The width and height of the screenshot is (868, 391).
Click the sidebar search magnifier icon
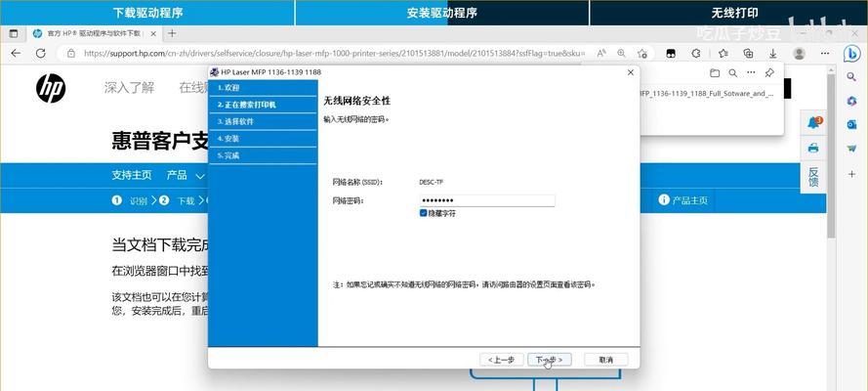[x=852, y=77]
